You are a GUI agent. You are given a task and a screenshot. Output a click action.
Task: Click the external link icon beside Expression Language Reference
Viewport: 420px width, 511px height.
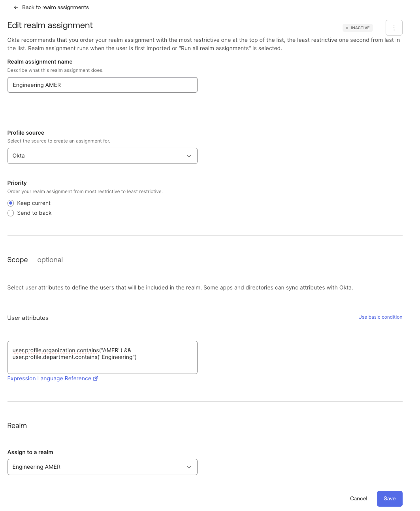[x=95, y=378]
